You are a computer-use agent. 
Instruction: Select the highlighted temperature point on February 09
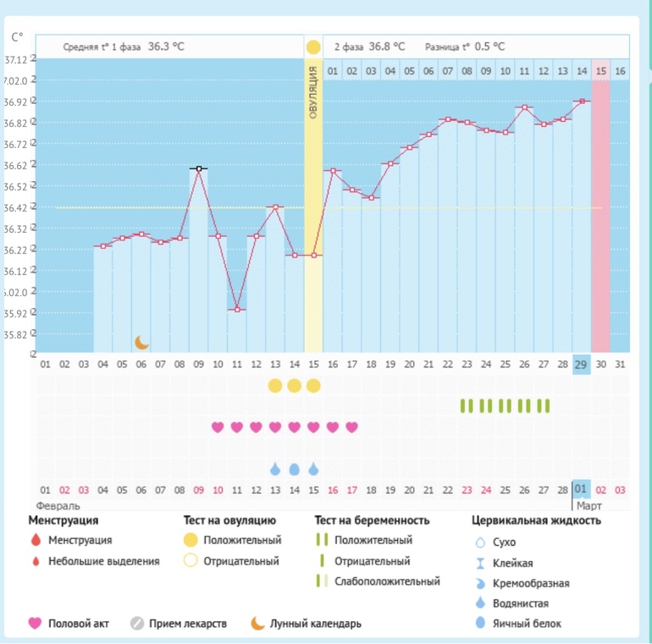click(199, 168)
